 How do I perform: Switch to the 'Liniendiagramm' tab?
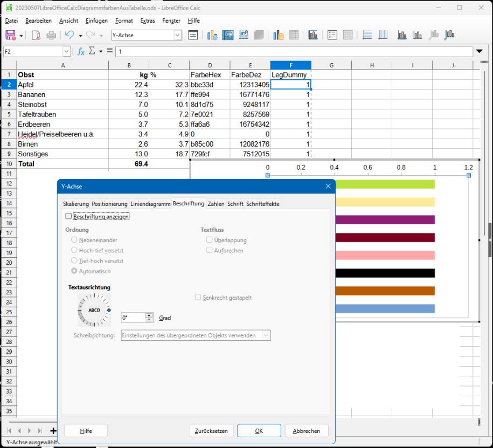pyautogui.click(x=150, y=204)
